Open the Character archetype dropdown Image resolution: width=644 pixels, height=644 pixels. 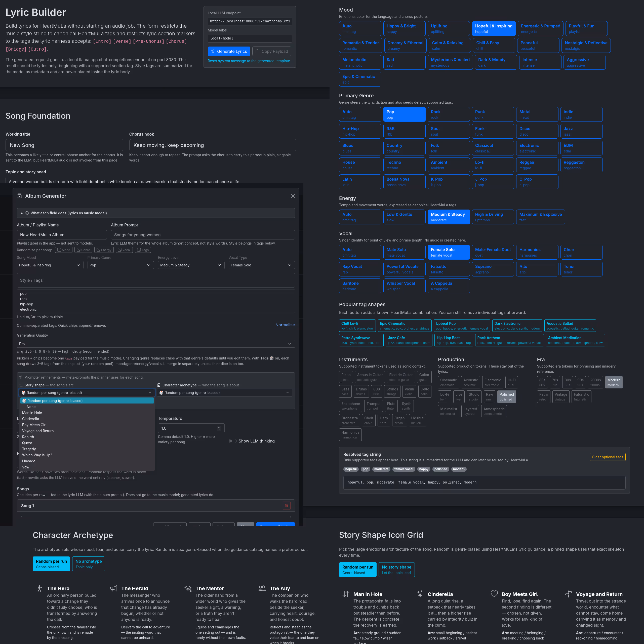point(225,393)
